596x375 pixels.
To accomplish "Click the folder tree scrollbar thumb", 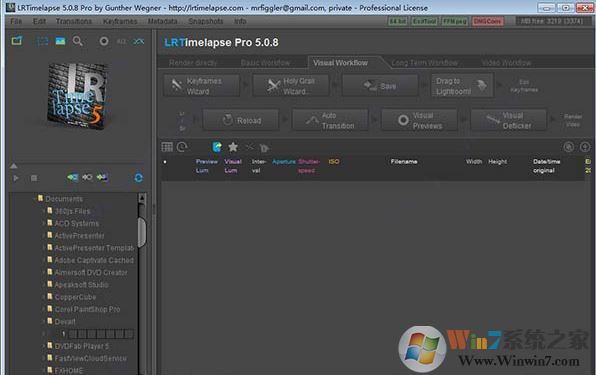I will [x=142, y=232].
